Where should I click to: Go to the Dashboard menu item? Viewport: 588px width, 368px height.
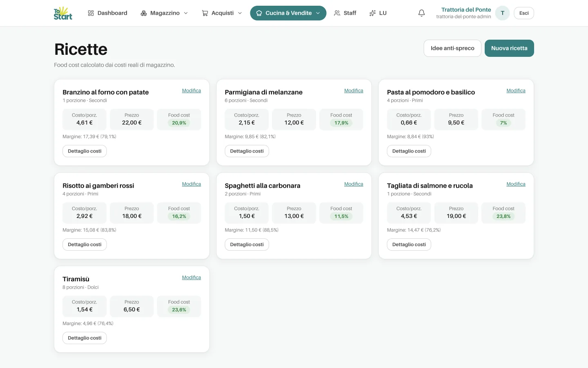pos(107,13)
